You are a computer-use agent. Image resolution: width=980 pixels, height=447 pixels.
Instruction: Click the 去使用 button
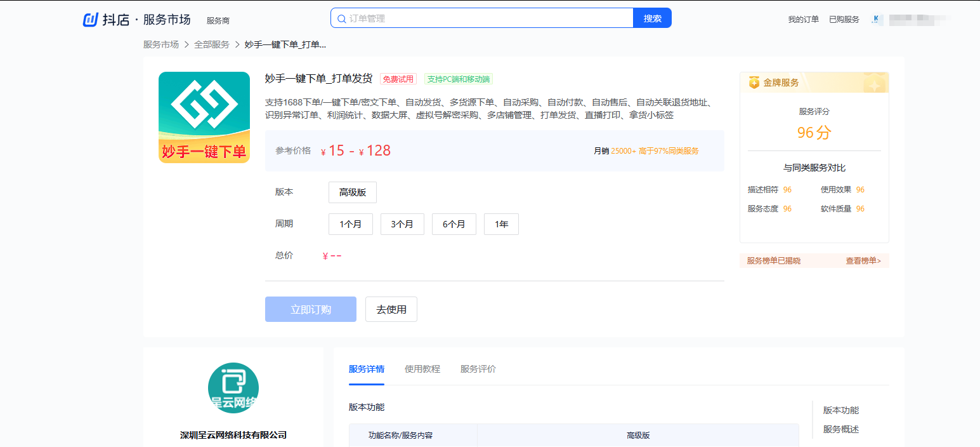(x=391, y=309)
